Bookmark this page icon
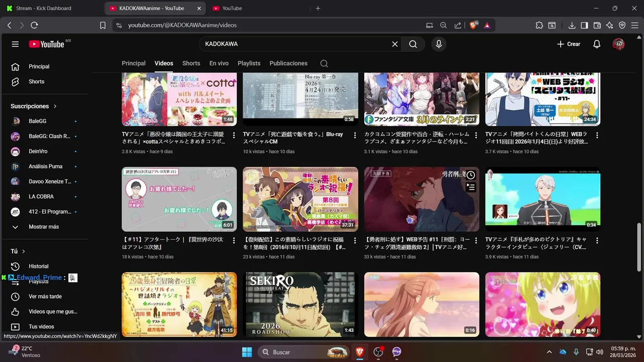Viewport: 644px width, 362px height. click(x=103, y=25)
